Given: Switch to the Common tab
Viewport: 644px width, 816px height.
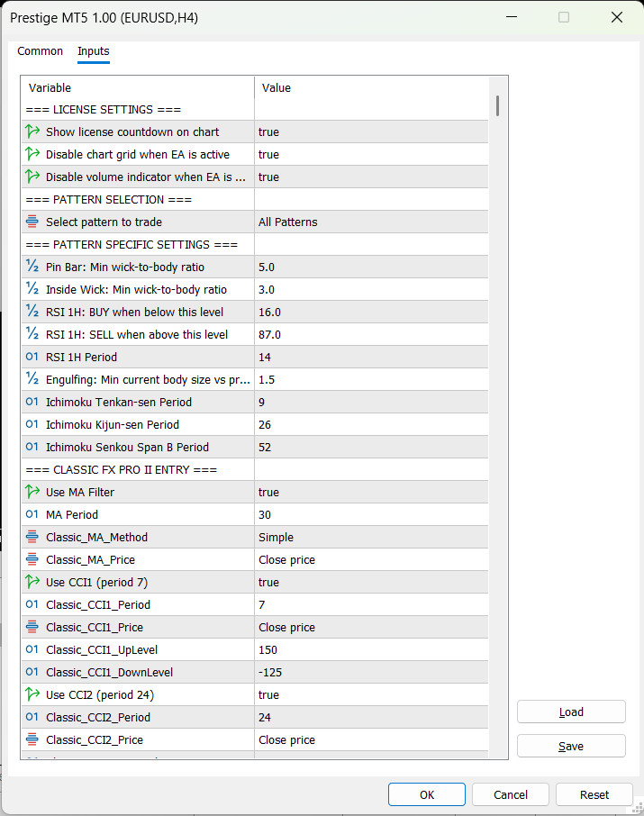Looking at the screenshot, I should tap(41, 51).
